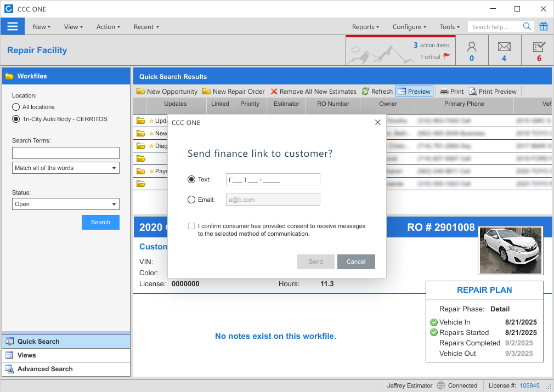Check the consumer consent checkbox
Image resolution: width=554 pixels, height=392 pixels.
pyautogui.click(x=191, y=226)
